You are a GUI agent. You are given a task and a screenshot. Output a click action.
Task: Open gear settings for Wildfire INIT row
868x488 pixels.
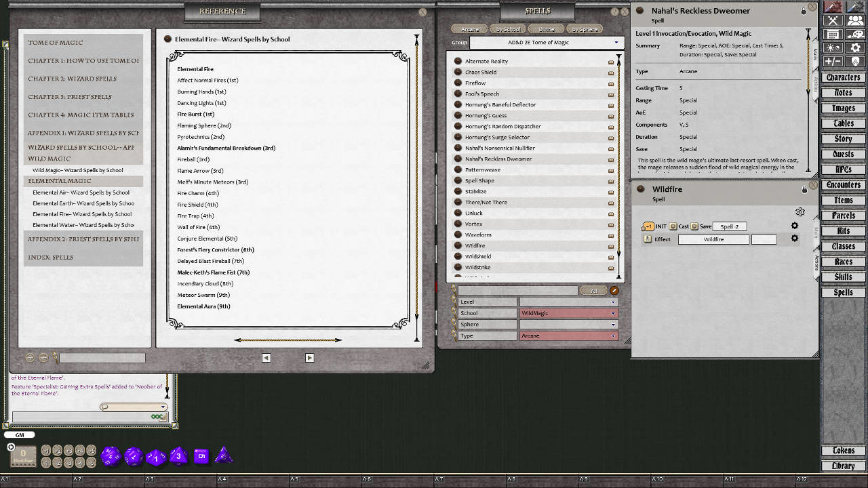point(795,226)
